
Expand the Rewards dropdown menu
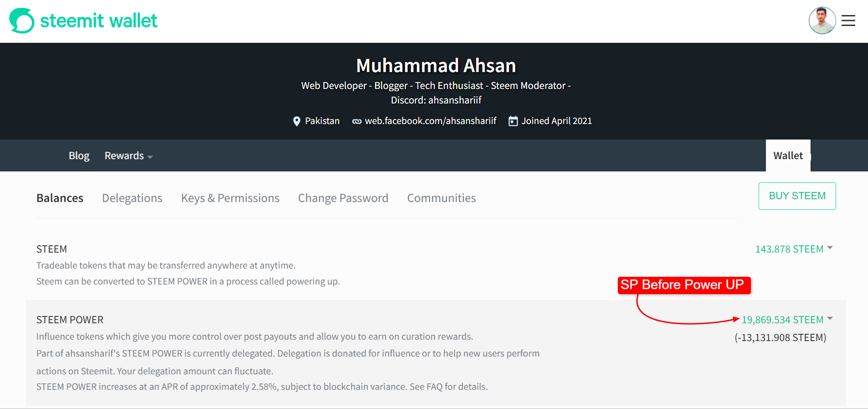coord(128,156)
